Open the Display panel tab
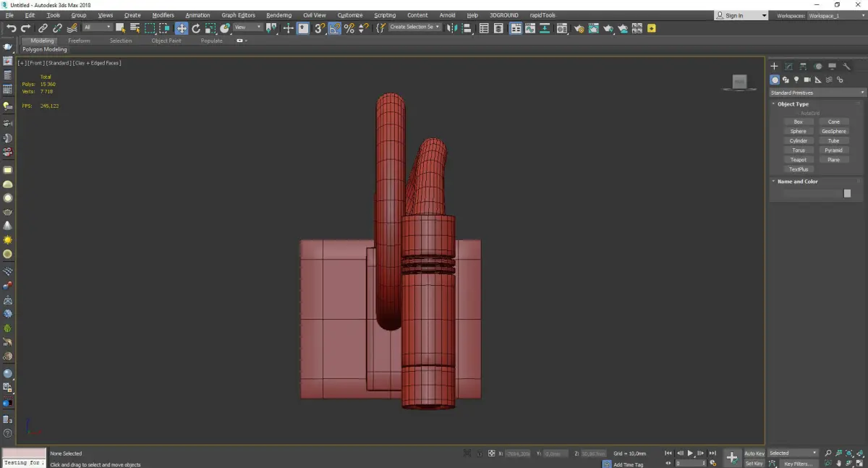868x468 pixels. coord(832,67)
